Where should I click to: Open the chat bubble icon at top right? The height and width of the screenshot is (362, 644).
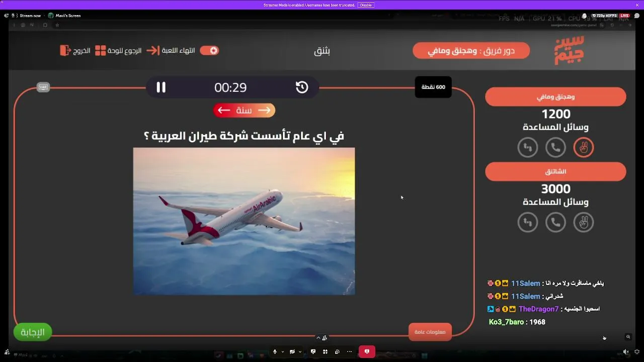tap(637, 16)
